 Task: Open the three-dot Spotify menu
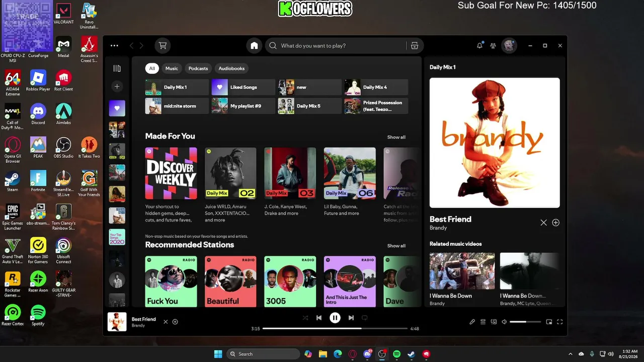click(114, 46)
